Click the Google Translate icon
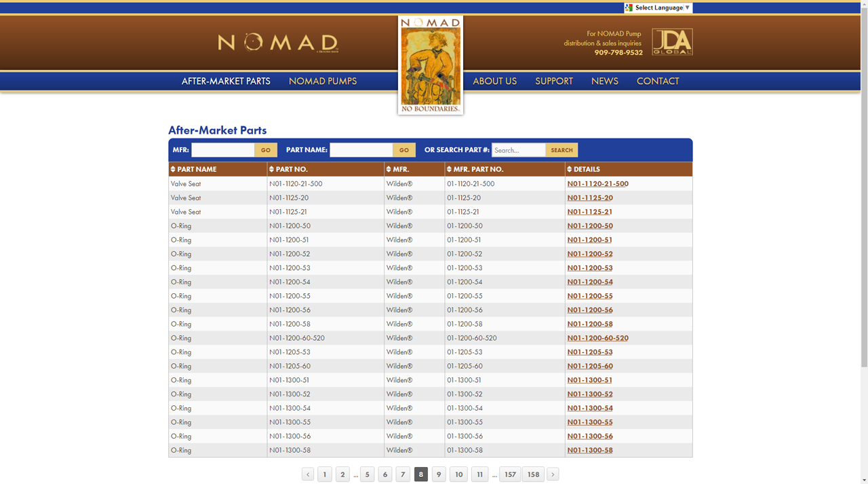Image resolution: width=868 pixels, height=484 pixels. (629, 7)
